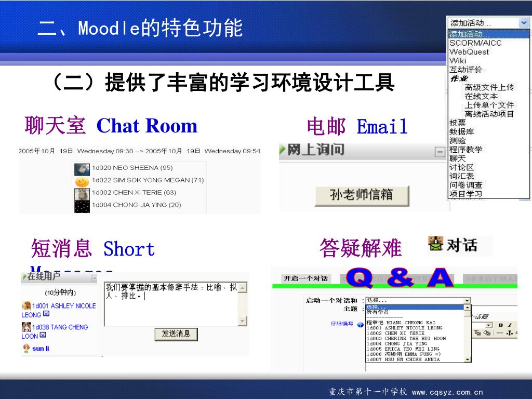Choose 高级文件上传 assignment option
This screenshot has width=532, height=399.
(x=489, y=87)
